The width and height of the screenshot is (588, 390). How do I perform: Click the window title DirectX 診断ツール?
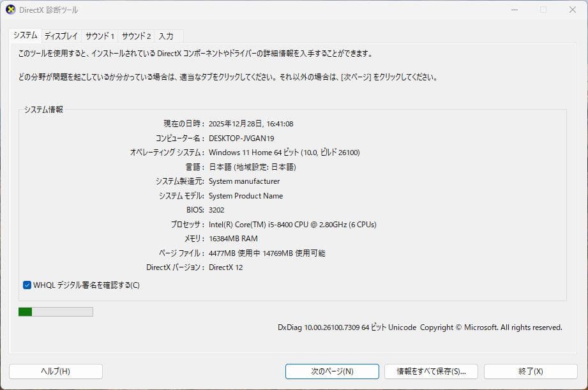49,10
